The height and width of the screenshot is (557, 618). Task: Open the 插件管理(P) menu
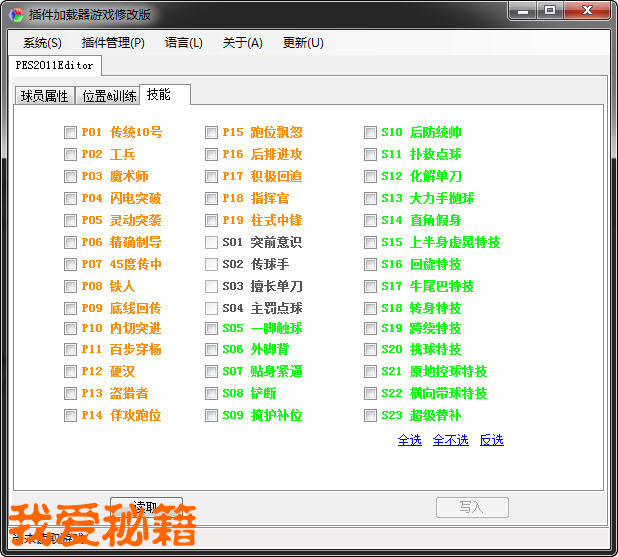coord(113,43)
